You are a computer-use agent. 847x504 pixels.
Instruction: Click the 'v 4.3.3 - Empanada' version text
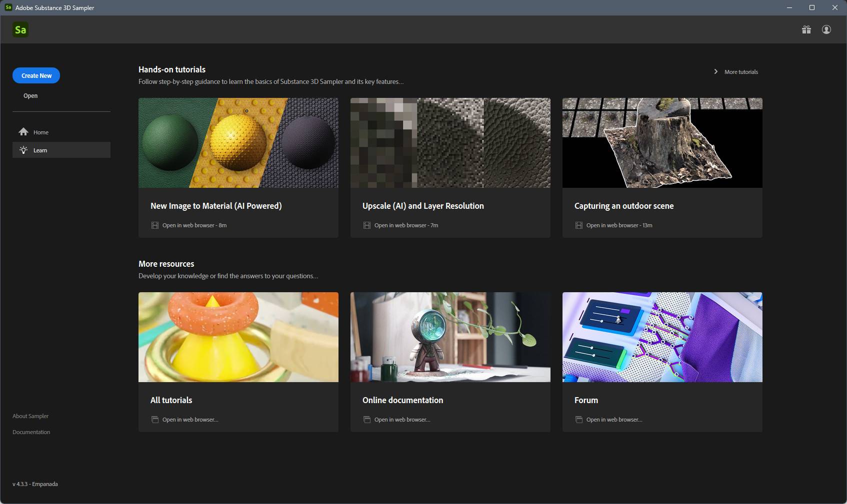click(35, 484)
